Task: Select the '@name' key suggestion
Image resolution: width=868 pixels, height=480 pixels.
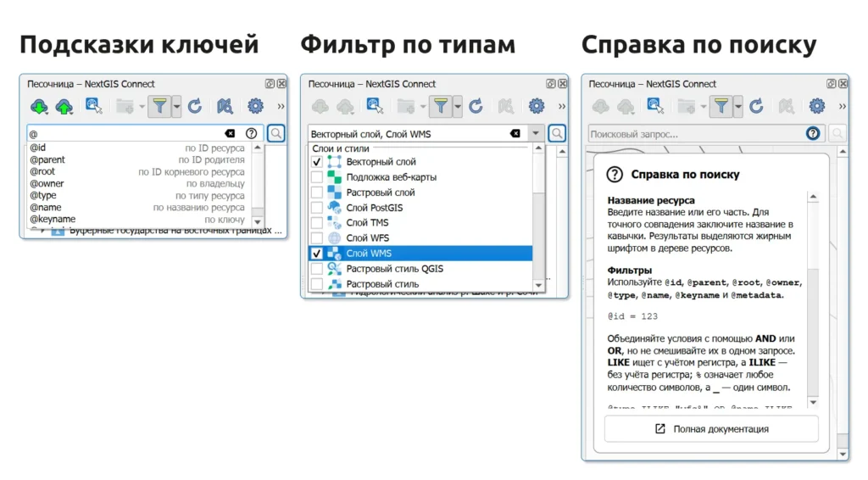Action: click(139, 207)
